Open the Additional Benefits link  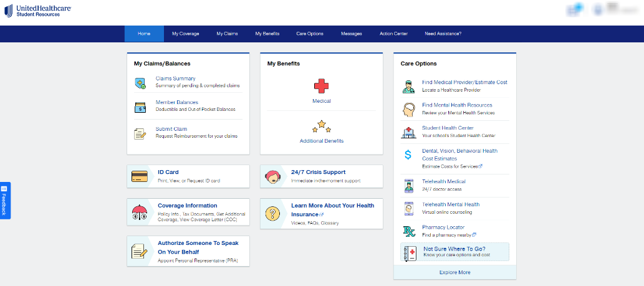click(322, 141)
